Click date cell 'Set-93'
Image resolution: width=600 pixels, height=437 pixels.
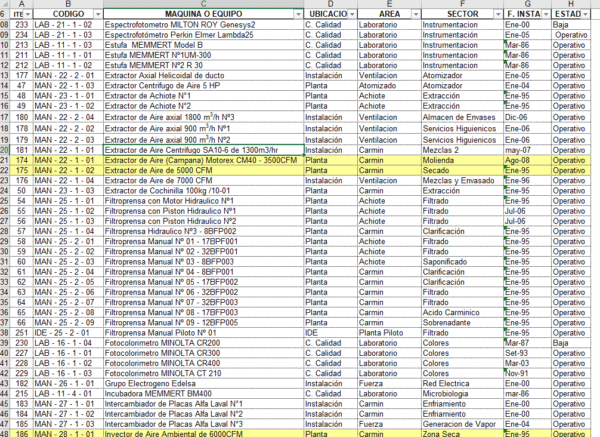[527, 353]
